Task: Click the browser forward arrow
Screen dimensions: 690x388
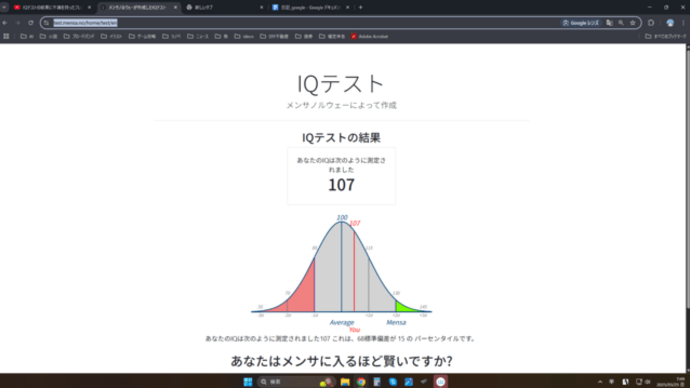Action: pos(18,23)
